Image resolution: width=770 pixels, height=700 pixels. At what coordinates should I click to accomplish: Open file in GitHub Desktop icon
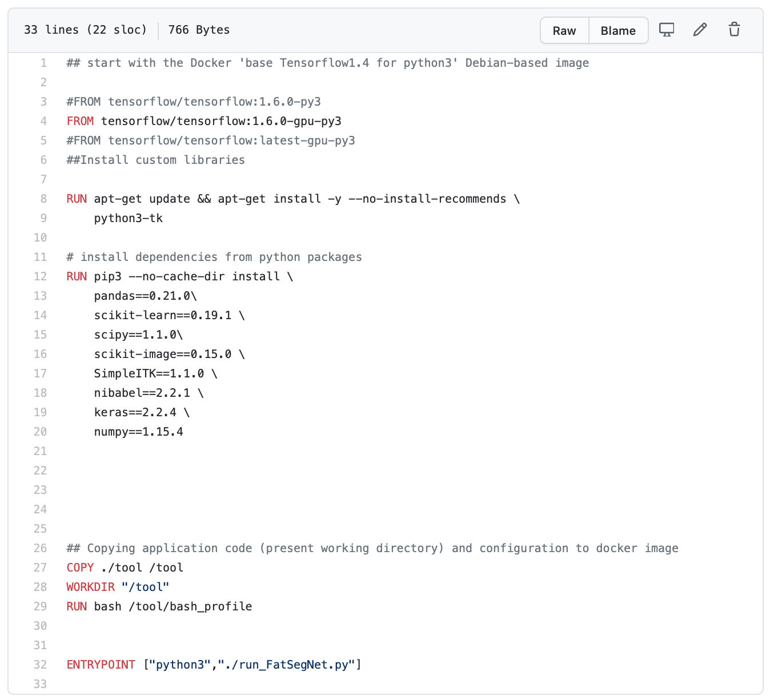(666, 30)
